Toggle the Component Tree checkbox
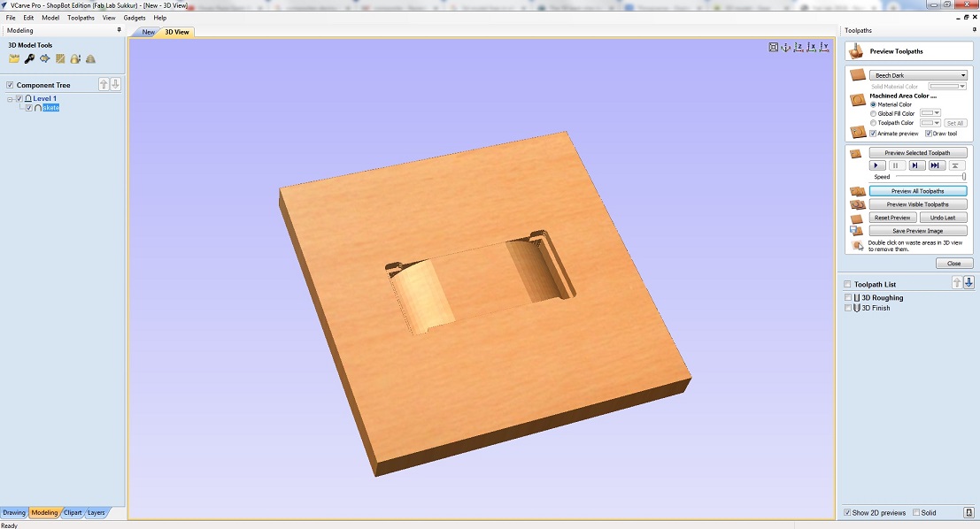The width and height of the screenshot is (980, 529). (x=10, y=85)
